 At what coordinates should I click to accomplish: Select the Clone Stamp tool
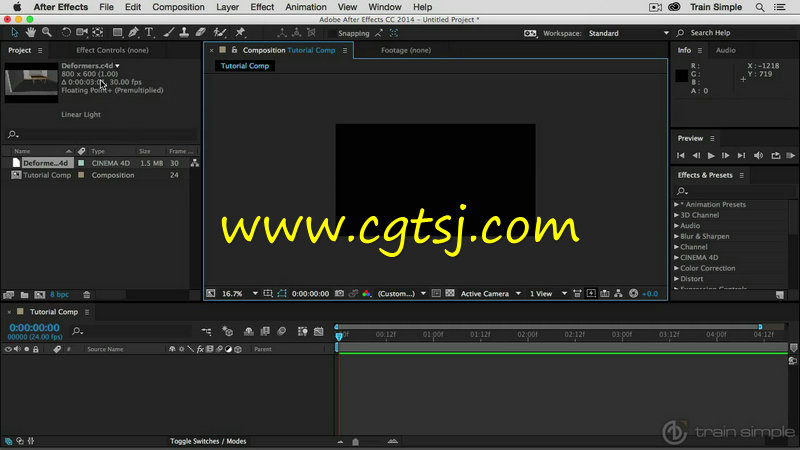pos(184,33)
